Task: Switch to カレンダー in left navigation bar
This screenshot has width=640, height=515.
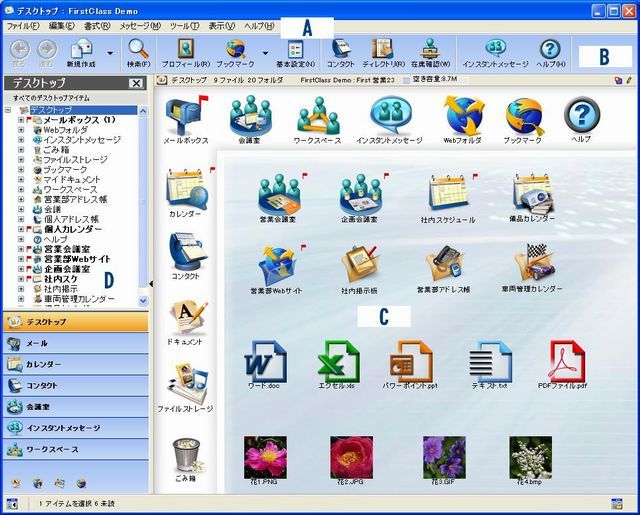Action: [x=75, y=364]
